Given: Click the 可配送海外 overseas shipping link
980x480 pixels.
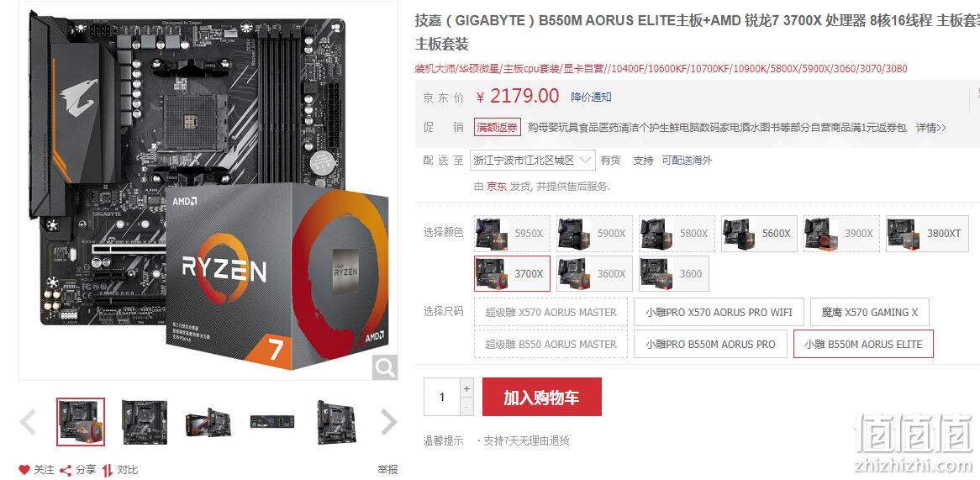Looking at the screenshot, I should pos(686,161).
